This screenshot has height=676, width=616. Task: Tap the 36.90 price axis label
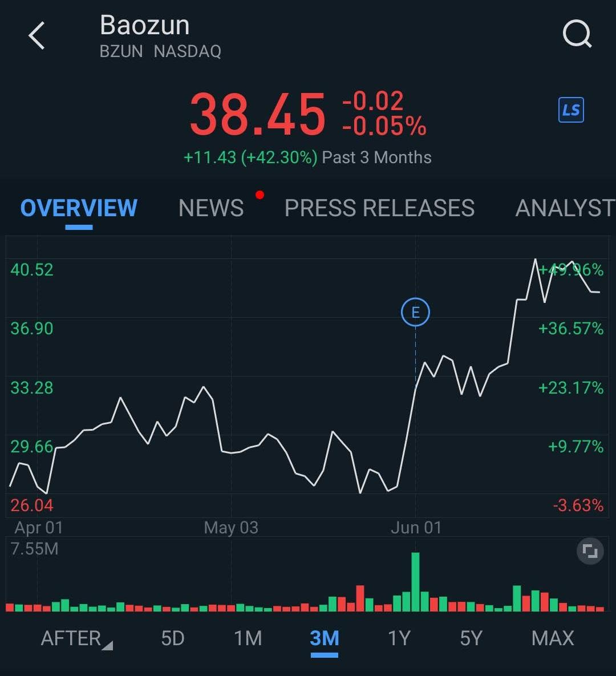click(x=32, y=329)
